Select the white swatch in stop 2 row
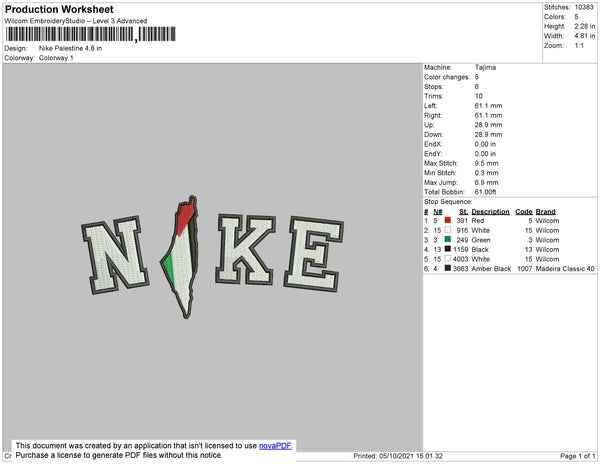Screen dimensions: 600x464 click(448, 230)
